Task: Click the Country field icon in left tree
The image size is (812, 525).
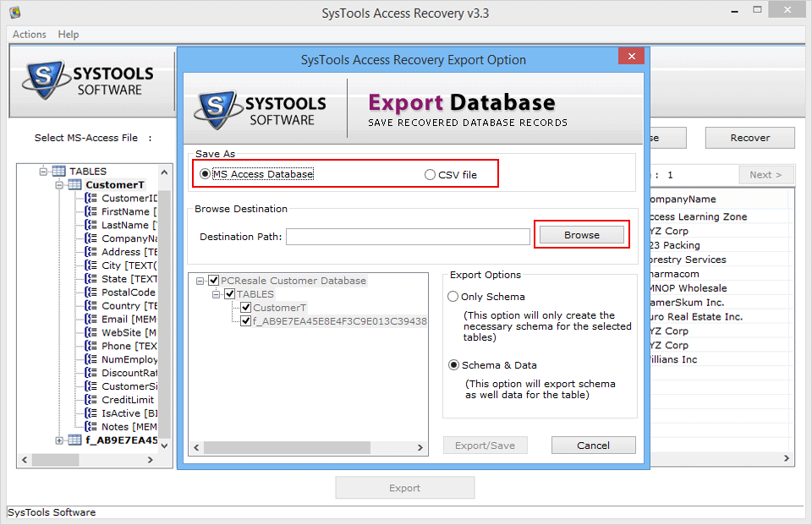Action: pyautogui.click(x=91, y=305)
